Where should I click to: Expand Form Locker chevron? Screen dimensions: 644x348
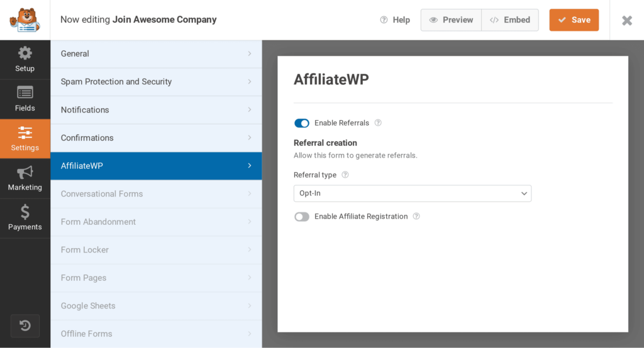pos(250,249)
